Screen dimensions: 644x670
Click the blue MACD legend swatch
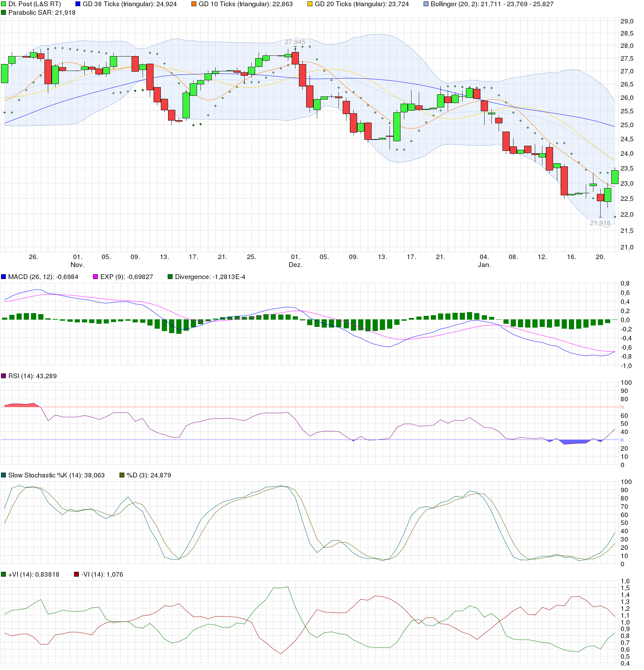coord(3,277)
